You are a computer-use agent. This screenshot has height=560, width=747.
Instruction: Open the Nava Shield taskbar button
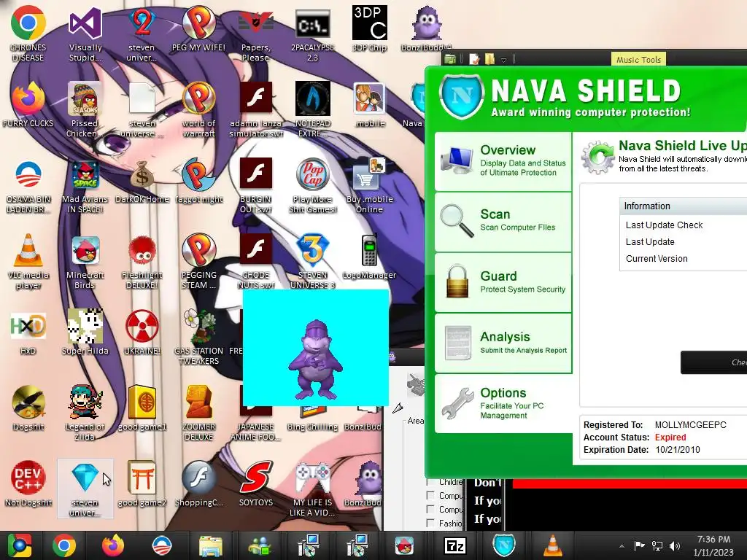pos(503,545)
